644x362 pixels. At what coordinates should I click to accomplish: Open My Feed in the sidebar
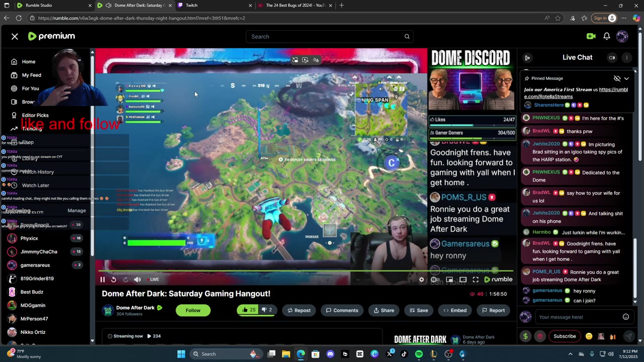pos(32,75)
